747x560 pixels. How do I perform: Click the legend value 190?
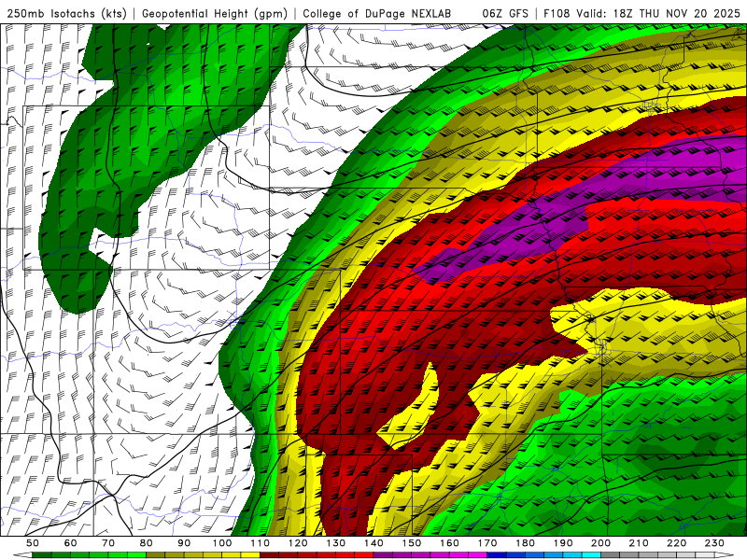coord(563,543)
